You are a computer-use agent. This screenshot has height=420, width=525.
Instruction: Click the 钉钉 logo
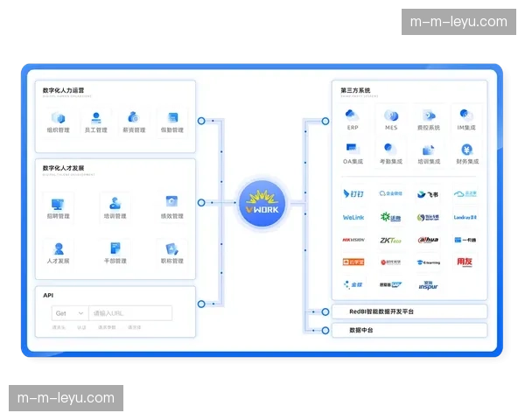click(352, 194)
